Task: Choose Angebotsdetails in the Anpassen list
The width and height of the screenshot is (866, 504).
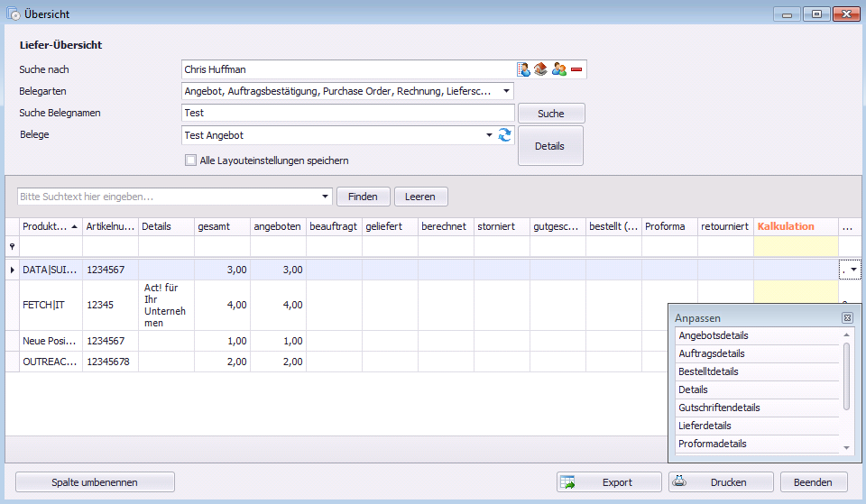Action: pyautogui.click(x=757, y=335)
